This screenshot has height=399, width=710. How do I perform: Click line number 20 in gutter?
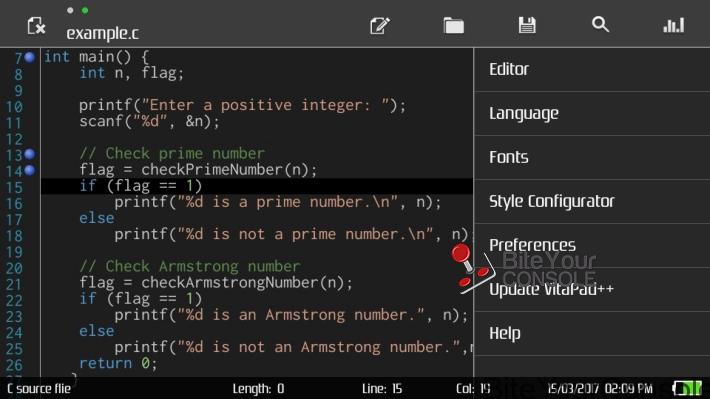[14, 268]
